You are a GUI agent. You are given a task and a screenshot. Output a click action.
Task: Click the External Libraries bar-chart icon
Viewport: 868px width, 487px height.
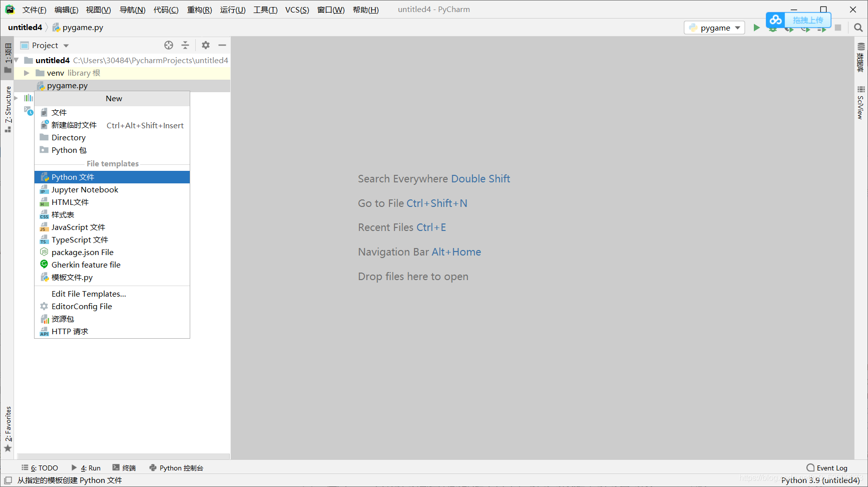(x=29, y=98)
